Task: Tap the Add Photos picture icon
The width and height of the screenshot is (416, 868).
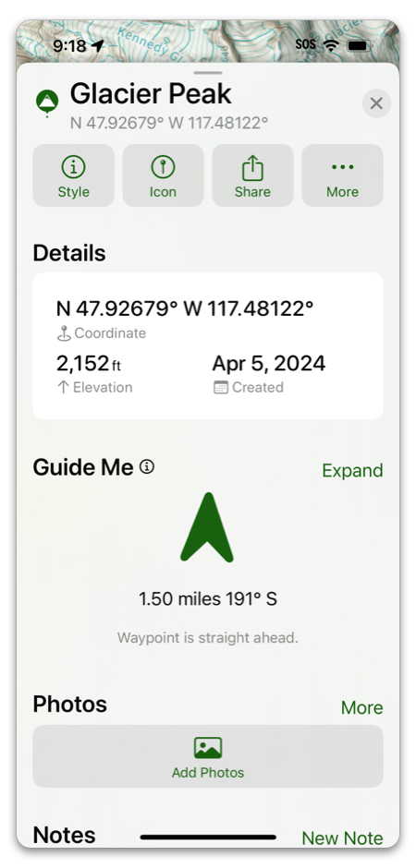Action: point(208,747)
